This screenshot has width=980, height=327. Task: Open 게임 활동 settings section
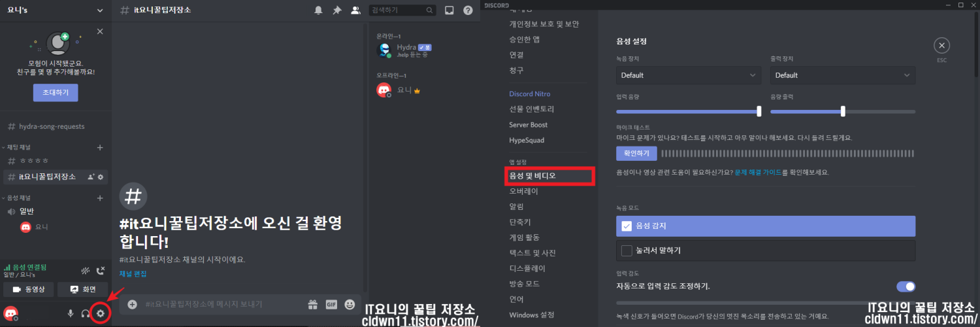coord(524,237)
